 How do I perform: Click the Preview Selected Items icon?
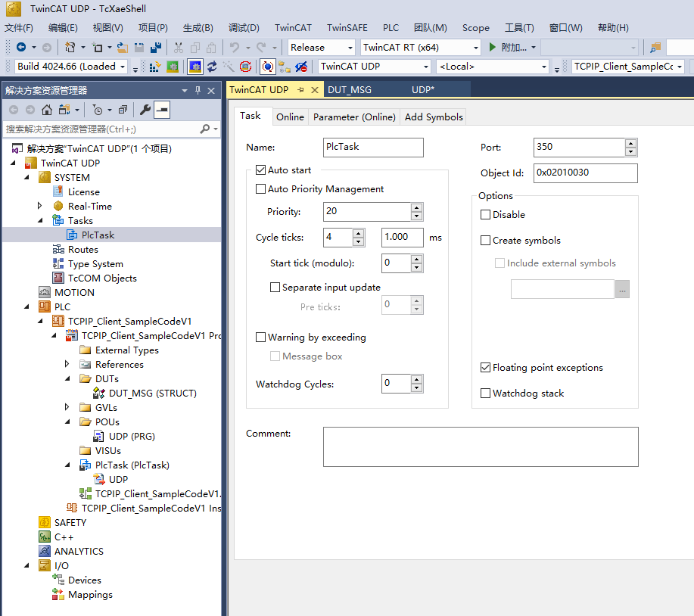point(162,110)
